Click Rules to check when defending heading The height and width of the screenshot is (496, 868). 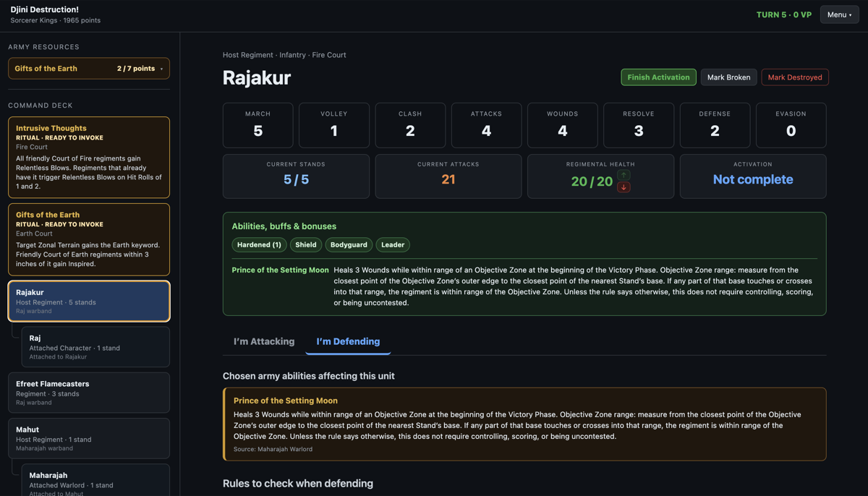(x=298, y=483)
